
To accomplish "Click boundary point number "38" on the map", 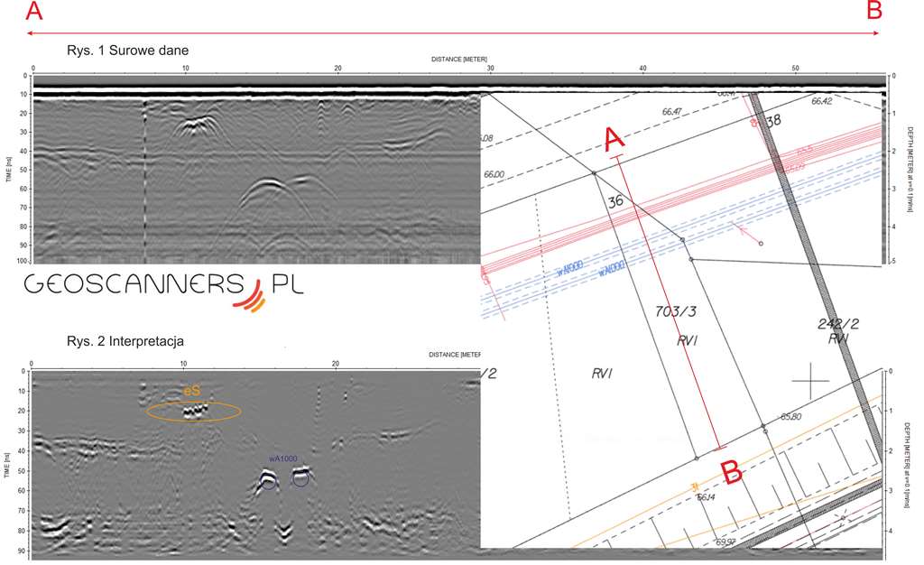I will tap(773, 121).
